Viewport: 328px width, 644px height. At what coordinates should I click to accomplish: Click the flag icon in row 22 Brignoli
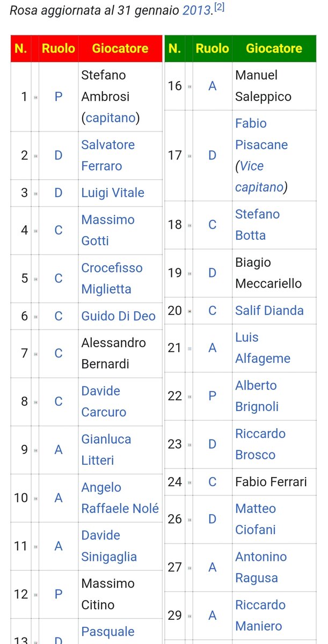189,397
